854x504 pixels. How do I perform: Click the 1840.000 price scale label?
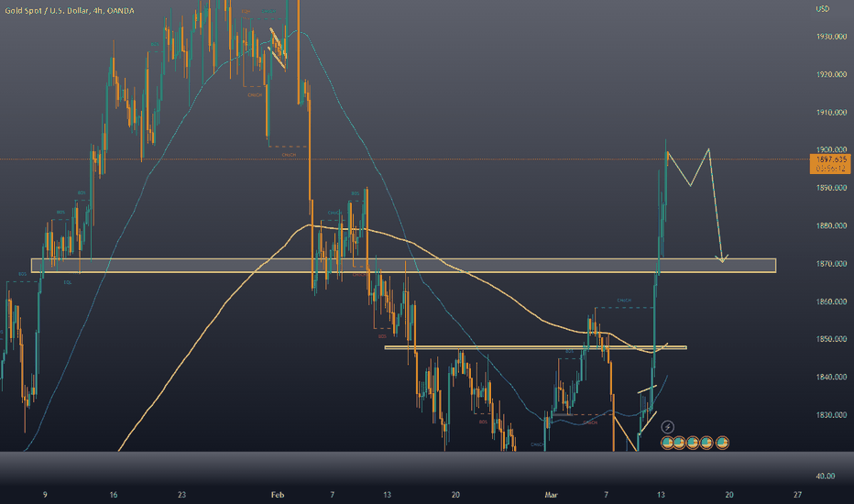831,377
